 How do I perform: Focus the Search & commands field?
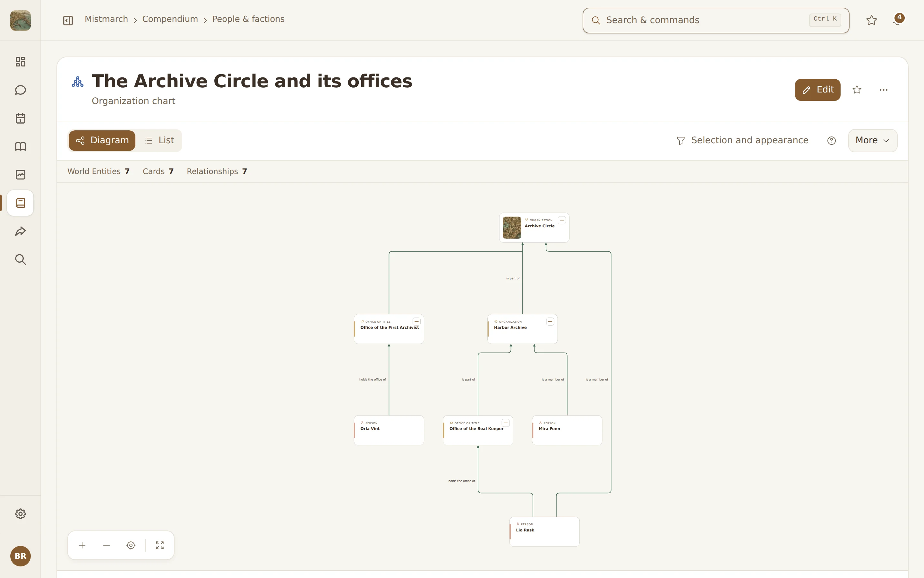tap(715, 20)
